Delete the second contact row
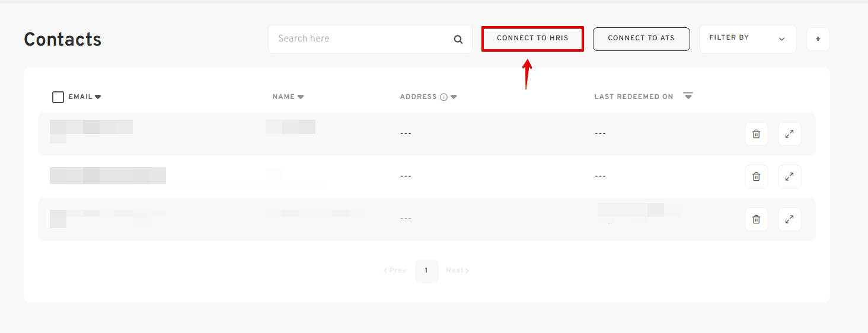Screen dimensions: 868x333 (x=756, y=177)
